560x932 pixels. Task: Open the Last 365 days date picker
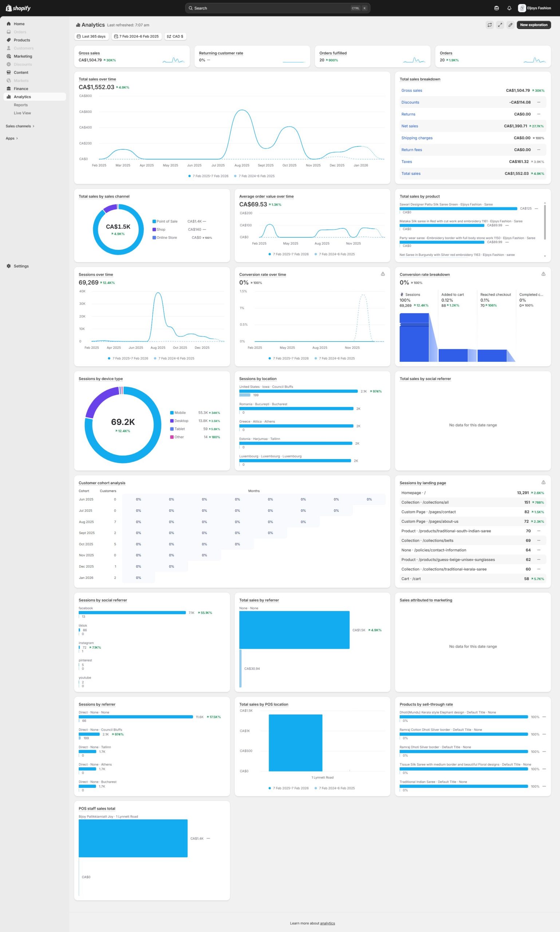pos(91,37)
